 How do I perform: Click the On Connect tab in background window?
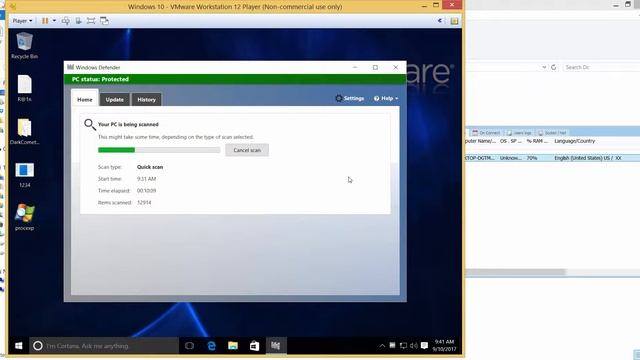click(x=486, y=133)
